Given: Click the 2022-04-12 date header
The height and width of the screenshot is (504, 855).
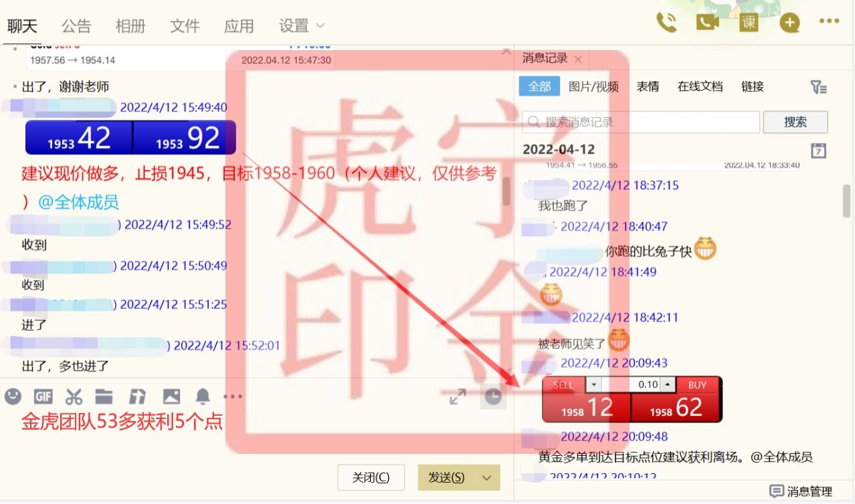Looking at the screenshot, I should pos(559,149).
